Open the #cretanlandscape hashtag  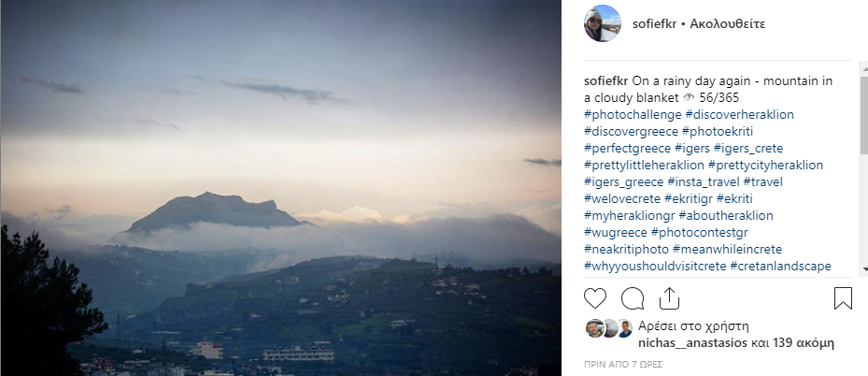tap(780, 267)
